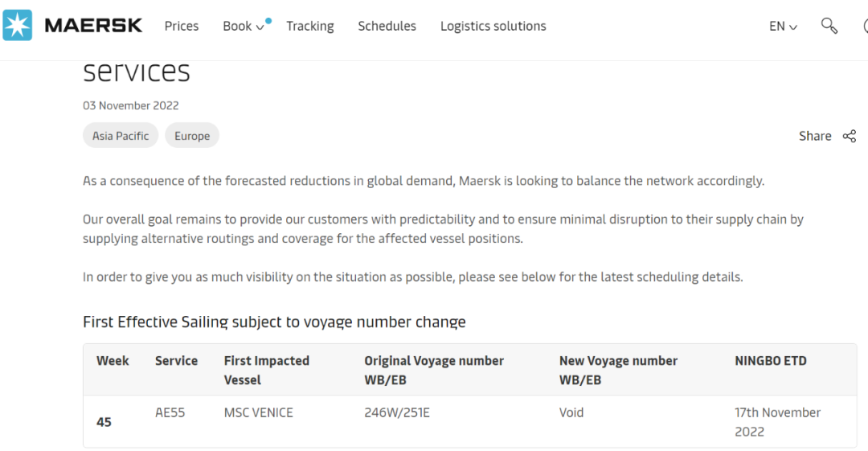This screenshot has height=451, width=868.
Task: Click the Week column header
Action: (x=113, y=361)
